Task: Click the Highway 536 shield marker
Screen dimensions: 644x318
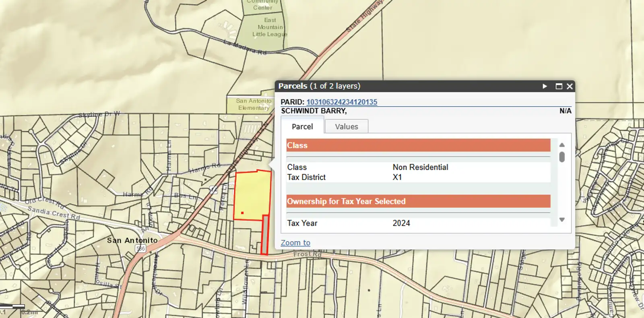Action: [140, 249]
